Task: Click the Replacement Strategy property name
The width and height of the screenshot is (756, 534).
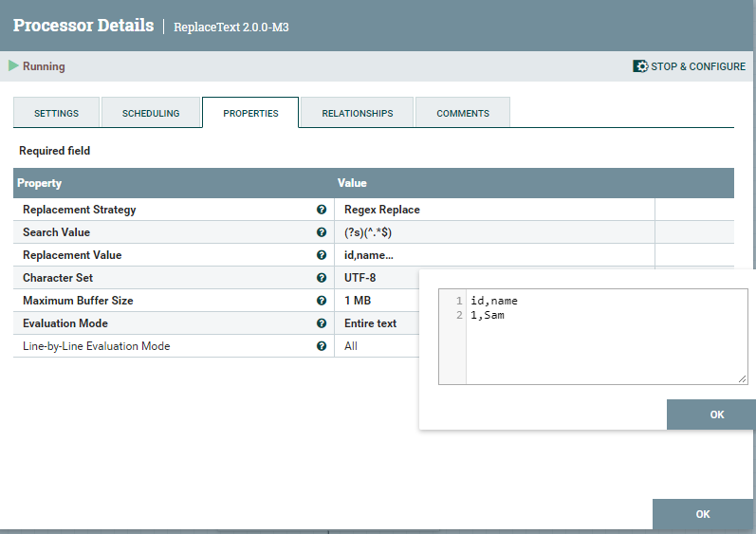Action: pos(80,210)
